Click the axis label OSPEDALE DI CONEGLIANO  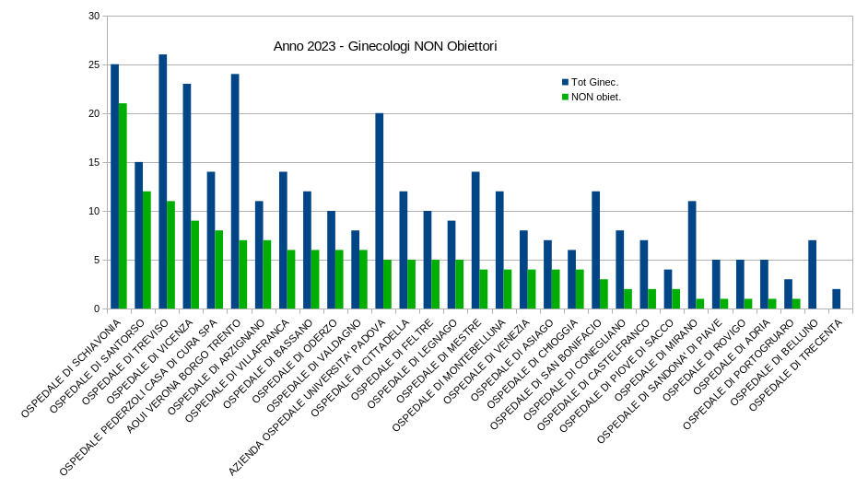coord(574,369)
